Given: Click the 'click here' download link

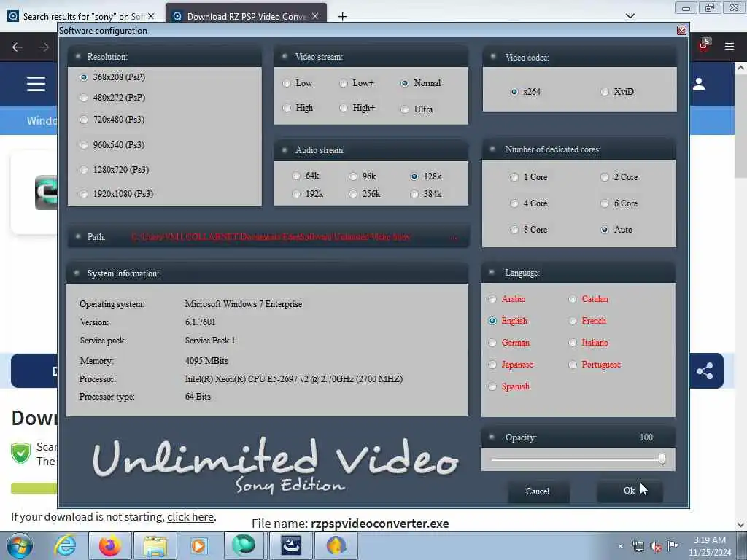Looking at the screenshot, I should point(190,517).
